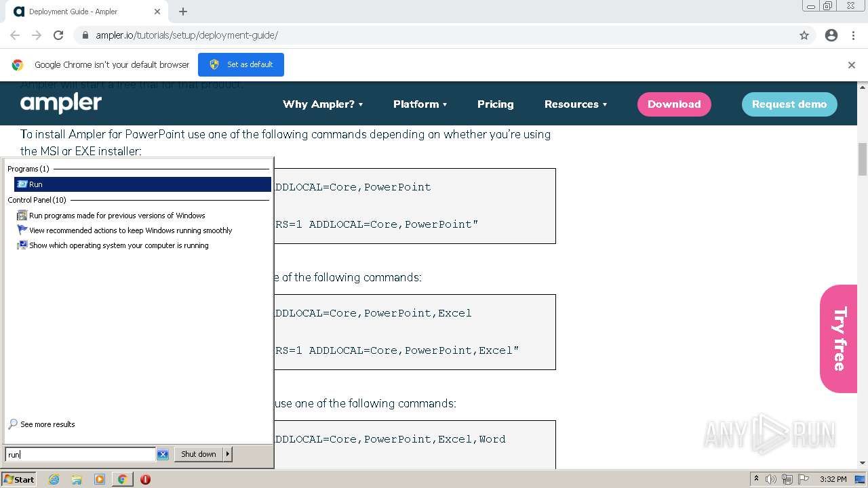The width and height of the screenshot is (868, 488).
Task: Expand the Why Ampler? menu
Action: (323, 104)
